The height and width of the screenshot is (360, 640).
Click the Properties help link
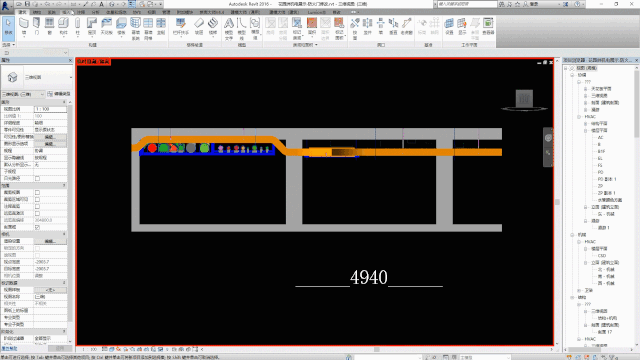tap(9, 349)
